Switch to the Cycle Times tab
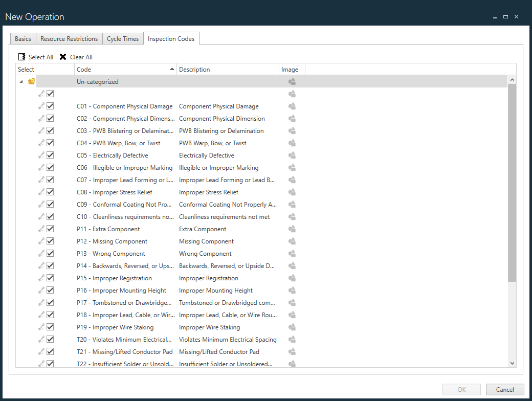The width and height of the screenshot is (532, 401). pyautogui.click(x=123, y=38)
